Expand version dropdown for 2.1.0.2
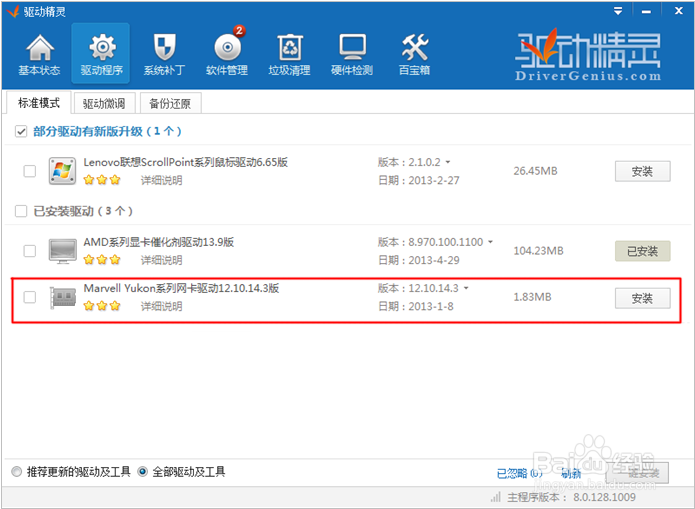Viewport: 695px width, 509px height. [448, 162]
